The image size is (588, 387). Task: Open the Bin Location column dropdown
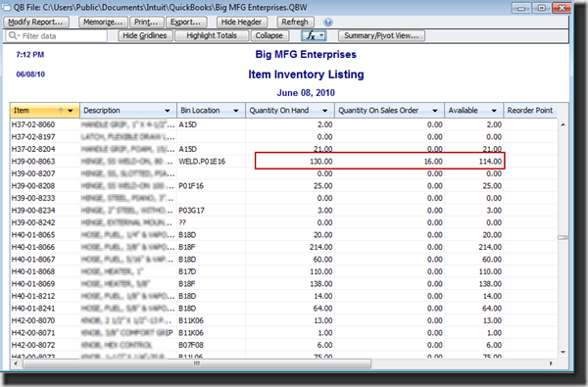pos(236,111)
